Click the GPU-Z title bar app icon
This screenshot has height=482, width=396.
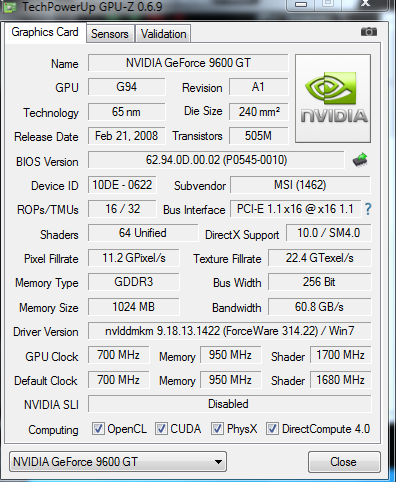(x=9, y=6)
